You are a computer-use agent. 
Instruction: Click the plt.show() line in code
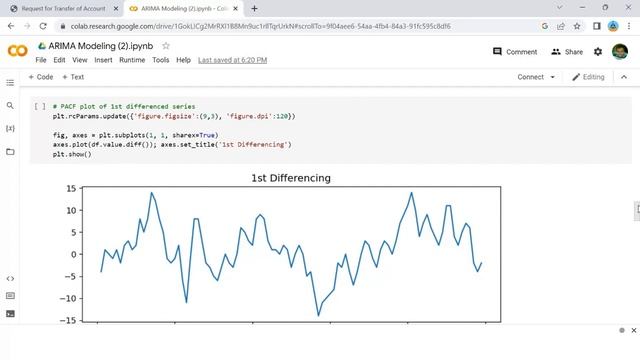72,154
